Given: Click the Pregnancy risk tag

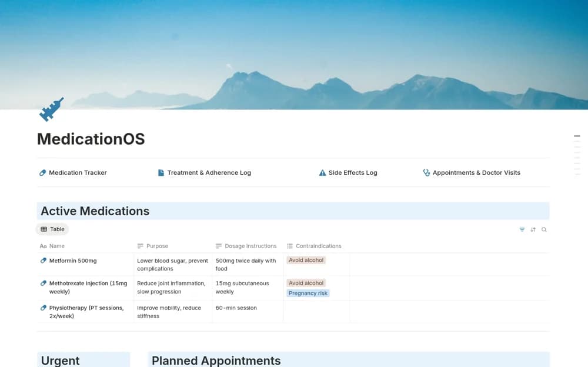Looking at the screenshot, I should (308, 293).
